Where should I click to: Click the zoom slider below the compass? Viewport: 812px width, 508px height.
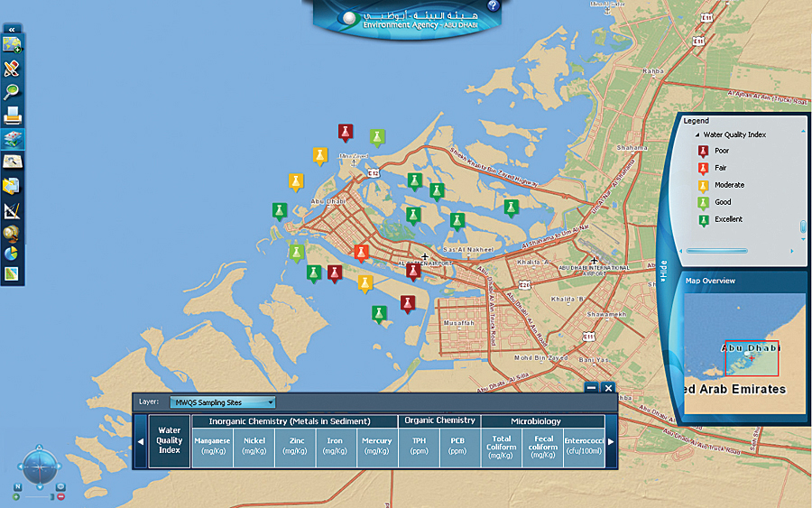(37, 497)
